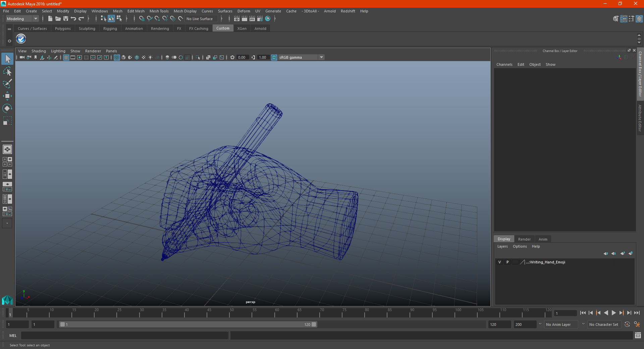Open Options in the Layer Editor
Viewport: 644px width, 349px height.
(520, 246)
